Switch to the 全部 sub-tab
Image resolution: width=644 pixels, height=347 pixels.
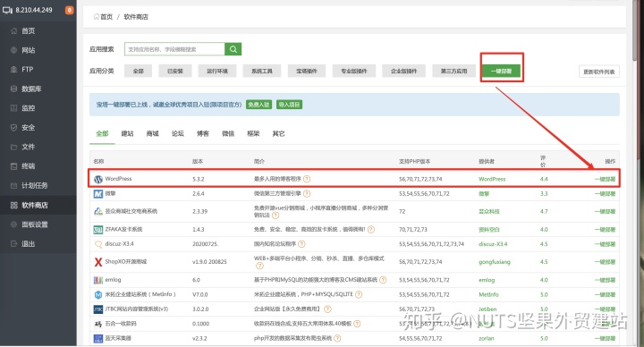[102, 133]
